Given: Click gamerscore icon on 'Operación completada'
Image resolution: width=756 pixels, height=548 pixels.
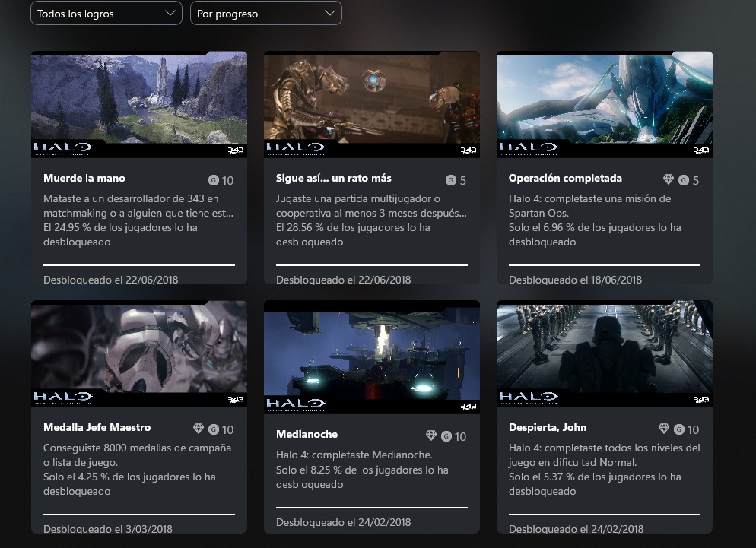Looking at the screenshot, I should coord(684,180).
